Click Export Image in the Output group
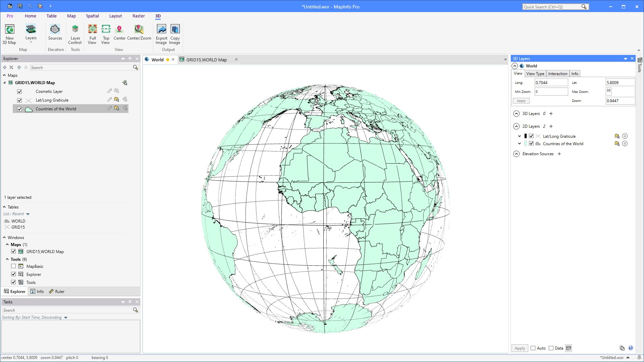The height and width of the screenshot is (362, 644). coord(161,34)
